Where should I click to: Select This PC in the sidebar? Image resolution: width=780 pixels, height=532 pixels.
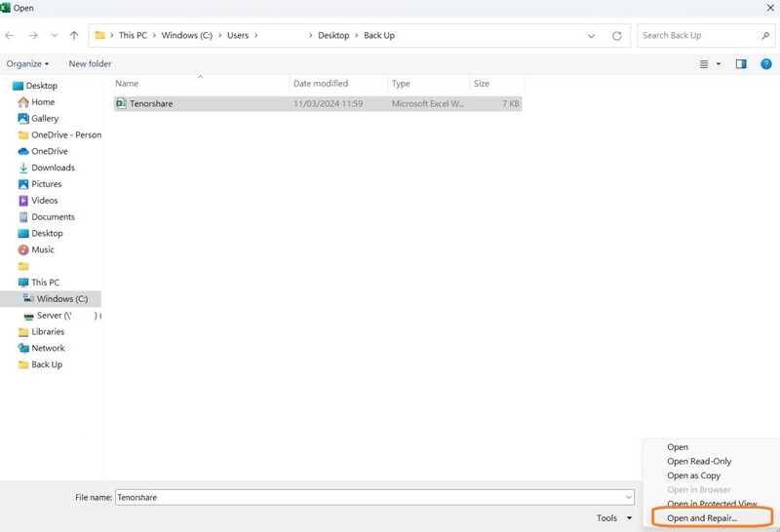pyautogui.click(x=39, y=283)
